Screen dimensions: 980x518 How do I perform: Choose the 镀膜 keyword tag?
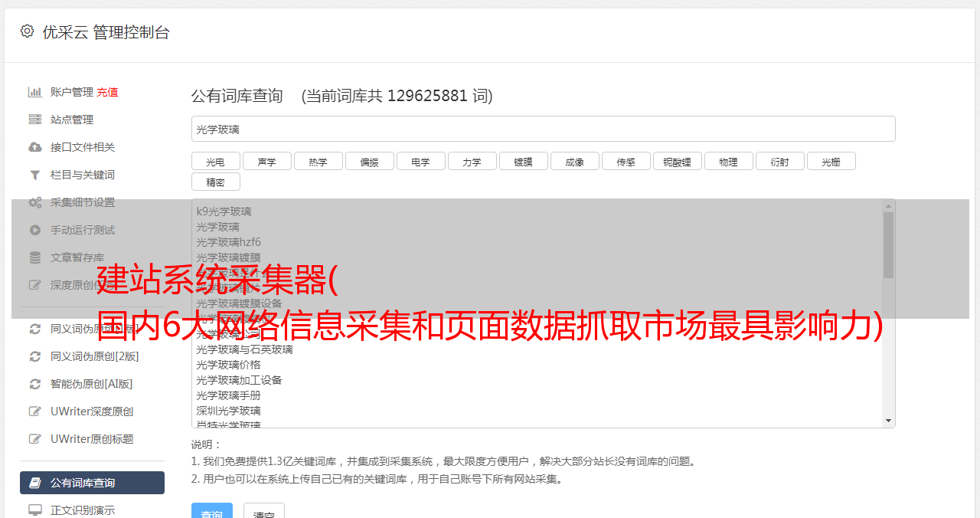523,162
